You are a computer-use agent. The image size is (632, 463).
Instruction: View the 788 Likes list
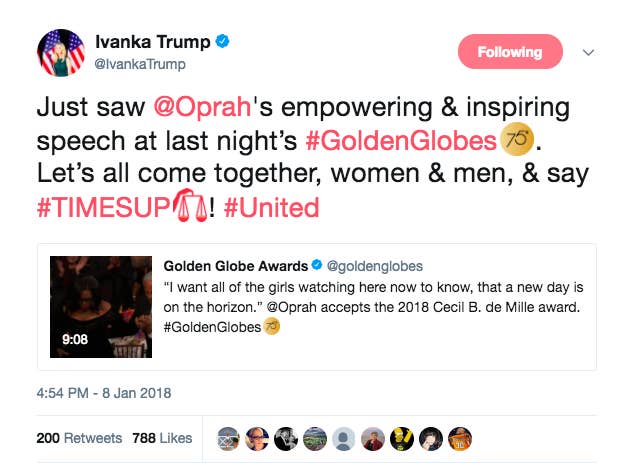(162, 438)
